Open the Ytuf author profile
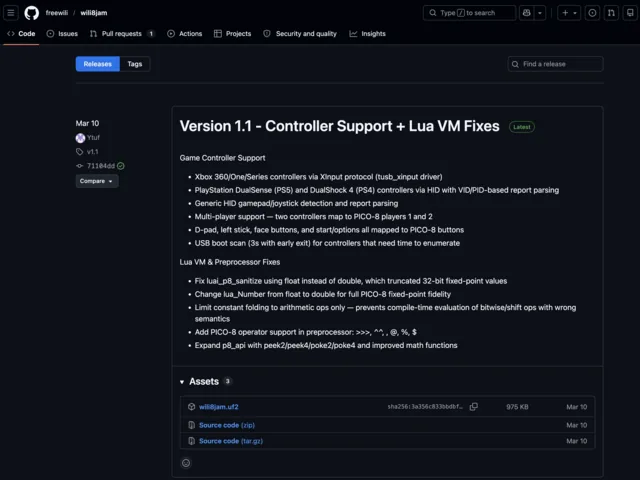 click(93, 138)
